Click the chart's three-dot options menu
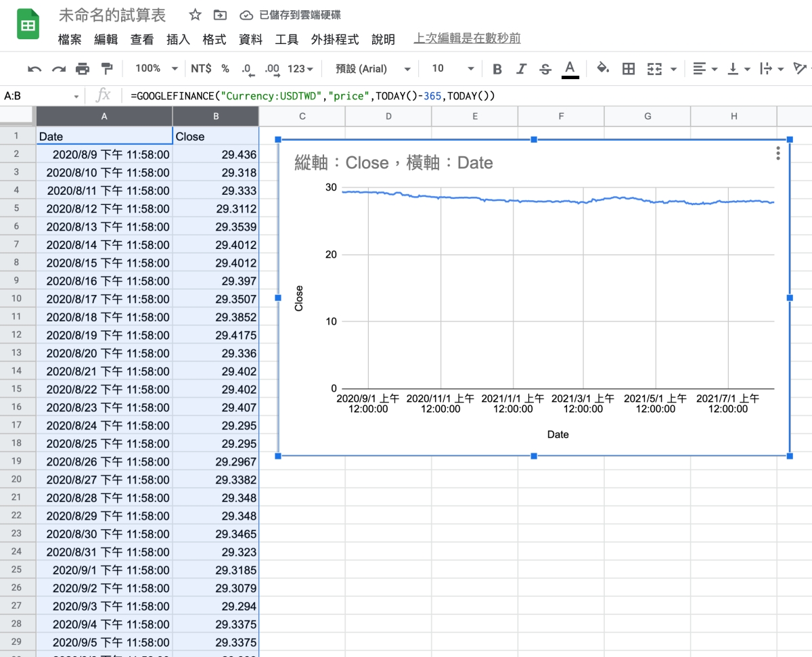Screen dimensions: 812x657 pyautogui.click(x=778, y=154)
